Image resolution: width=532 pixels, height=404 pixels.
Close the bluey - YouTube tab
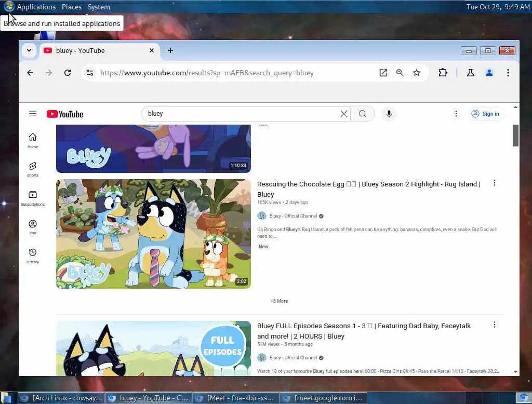click(152, 50)
